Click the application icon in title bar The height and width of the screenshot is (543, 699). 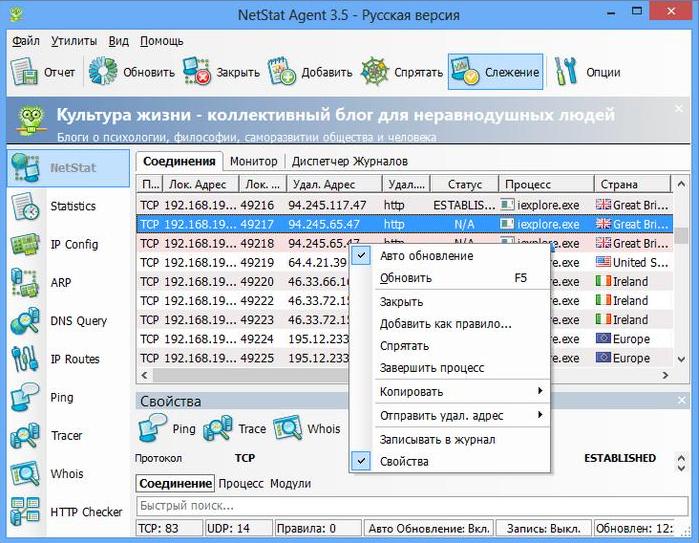pyautogui.click(x=16, y=15)
